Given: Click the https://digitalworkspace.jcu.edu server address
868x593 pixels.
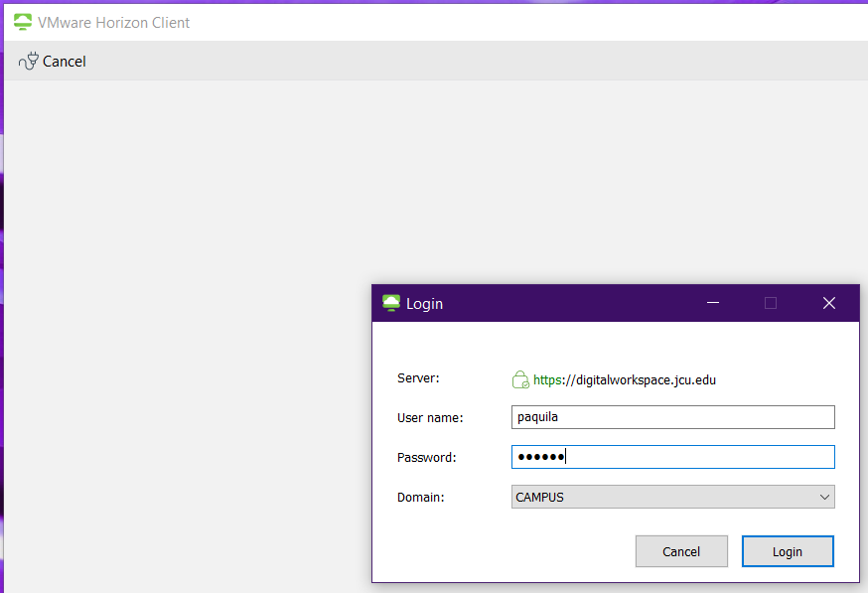Looking at the screenshot, I should (625, 379).
